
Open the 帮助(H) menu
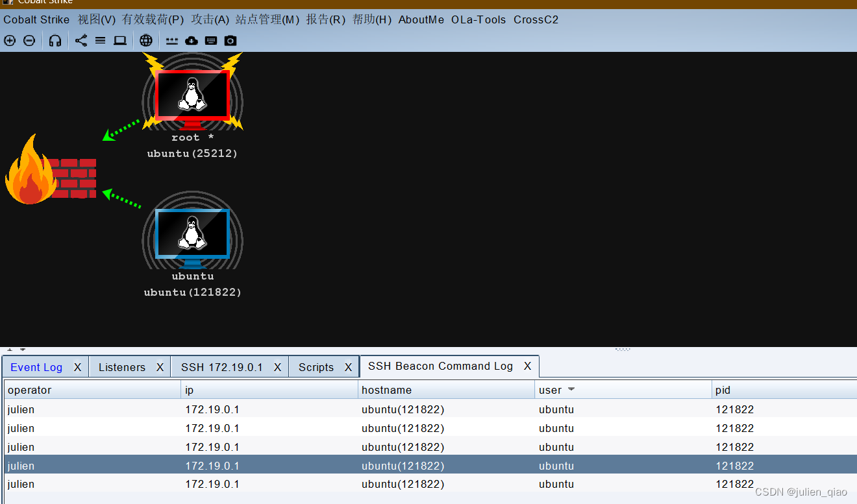coord(372,19)
